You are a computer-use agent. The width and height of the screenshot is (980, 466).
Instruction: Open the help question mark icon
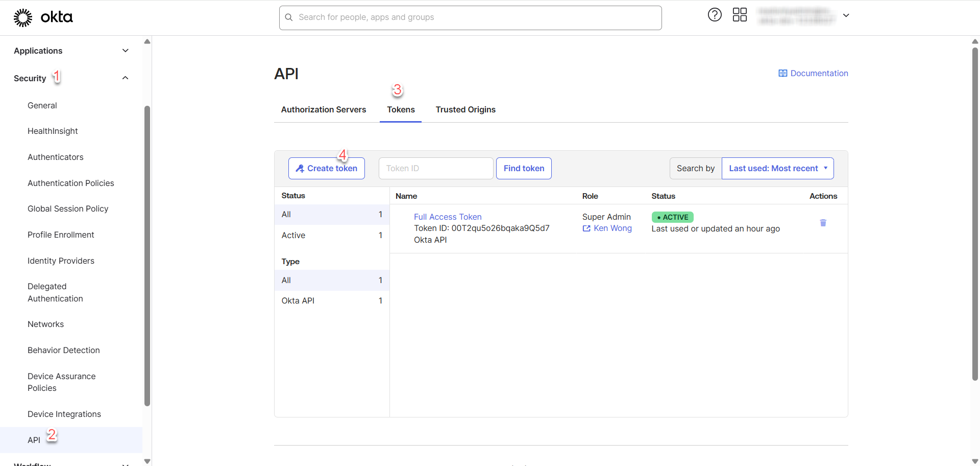coord(715,15)
